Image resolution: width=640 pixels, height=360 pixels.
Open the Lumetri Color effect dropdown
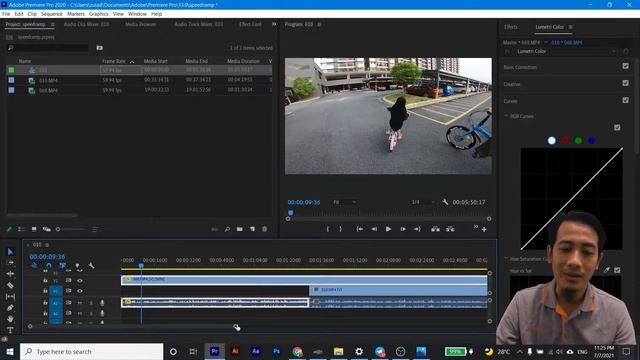pos(565,52)
